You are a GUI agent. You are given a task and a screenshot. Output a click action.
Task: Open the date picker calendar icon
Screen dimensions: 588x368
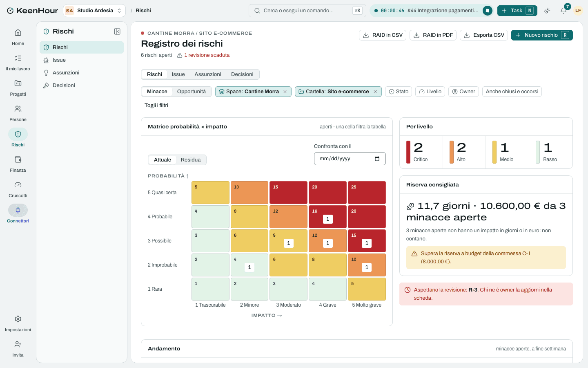[377, 159]
